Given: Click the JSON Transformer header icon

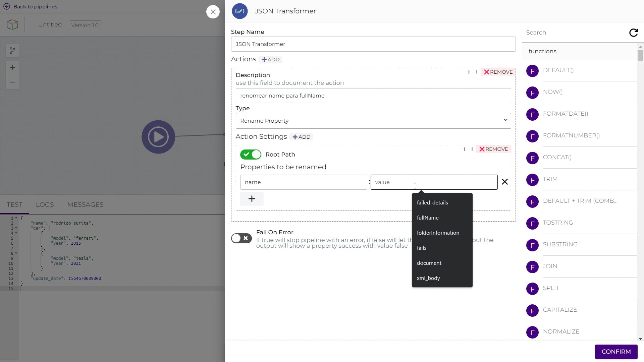Looking at the screenshot, I should pyautogui.click(x=239, y=11).
